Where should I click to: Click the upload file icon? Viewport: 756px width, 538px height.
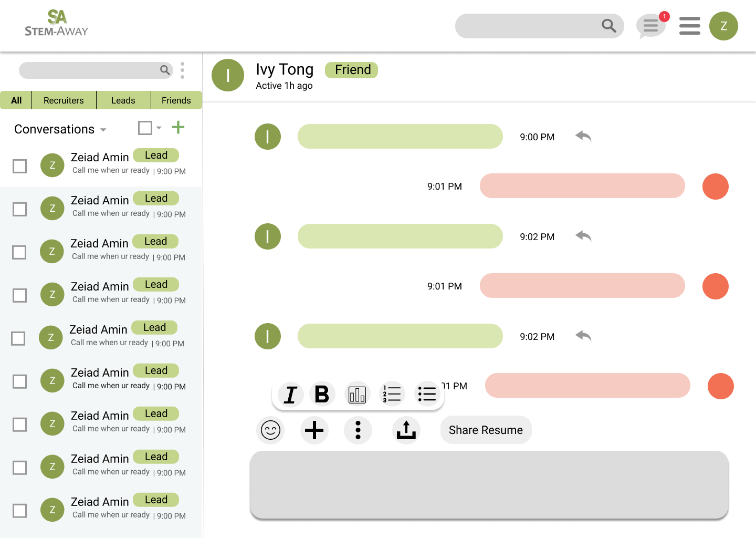pos(406,430)
